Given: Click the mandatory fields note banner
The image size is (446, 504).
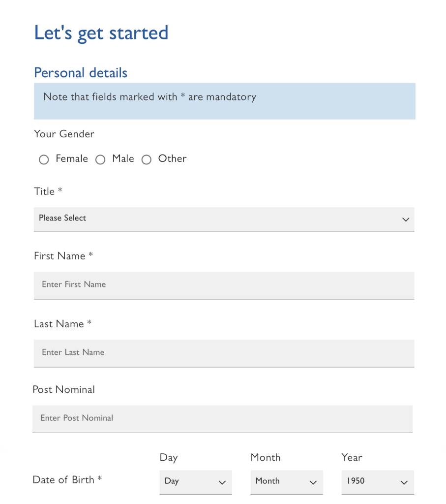Looking at the screenshot, I should click(x=224, y=101).
